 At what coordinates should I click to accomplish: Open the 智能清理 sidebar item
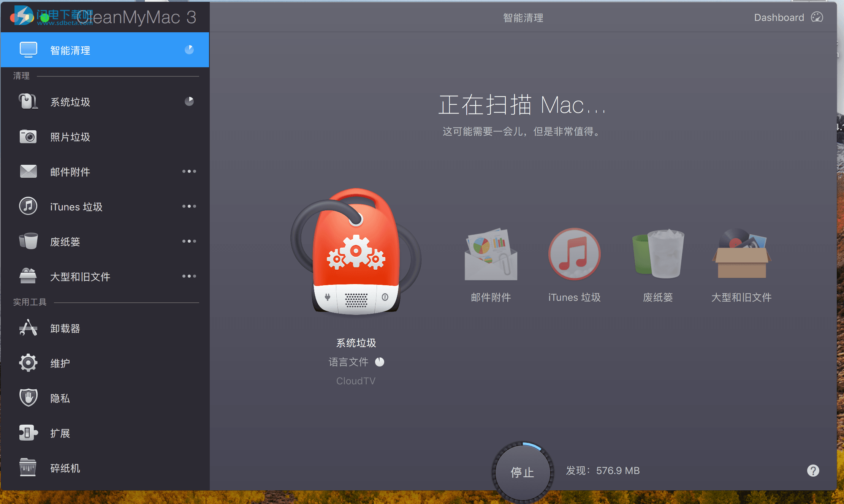[105, 50]
